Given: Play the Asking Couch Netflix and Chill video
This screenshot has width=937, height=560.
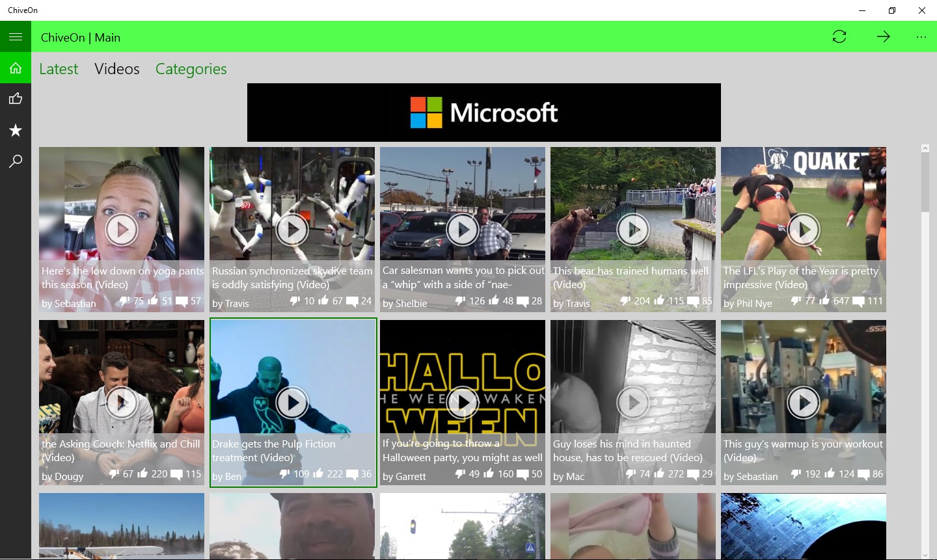Looking at the screenshot, I should tap(122, 403).
